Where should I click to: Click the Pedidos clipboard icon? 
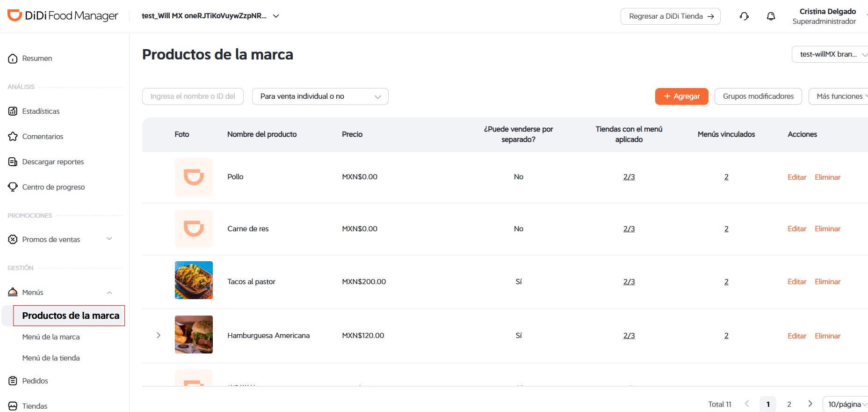click(x=13, y=381)
